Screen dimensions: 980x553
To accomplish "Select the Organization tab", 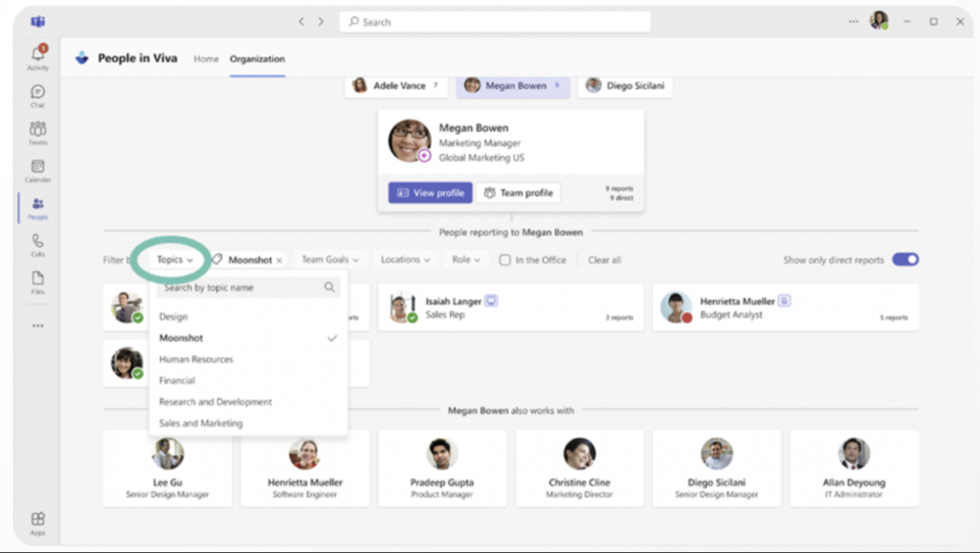I will [256, 58].
